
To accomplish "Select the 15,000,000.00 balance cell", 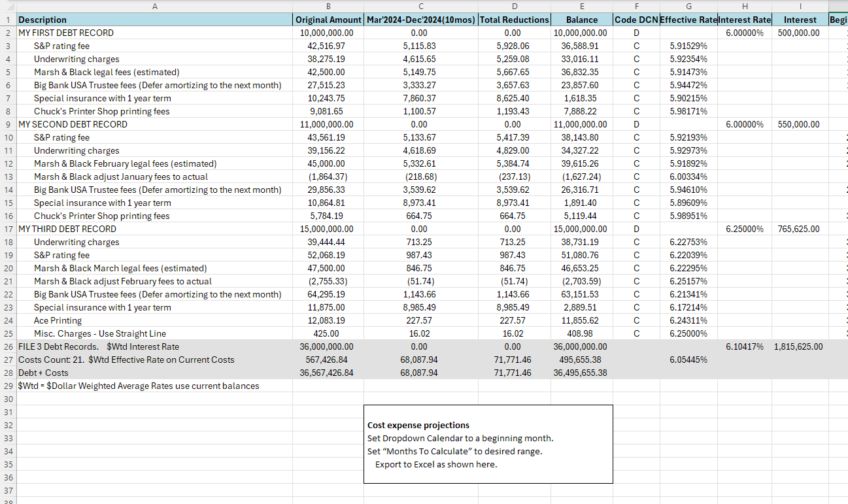I will point(582,229).
